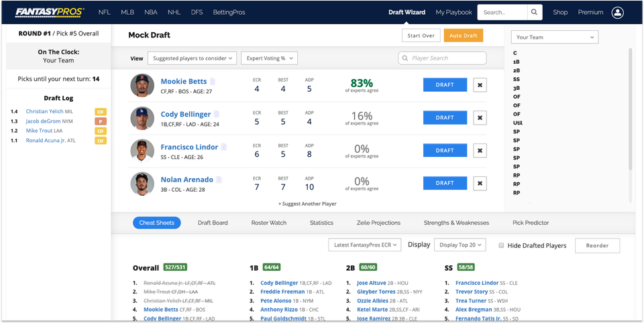Click the Auto Draft button
The width and height of the screenshot is (644, 323).
coord(464,36)
